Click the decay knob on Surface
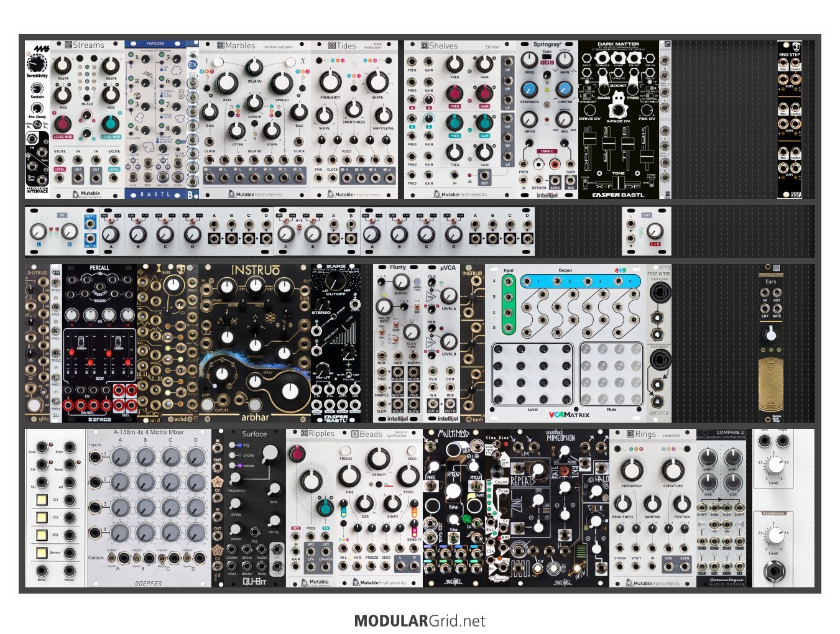Screen dimensions: 840x634 pyautogui.click(x=274, y=521)
